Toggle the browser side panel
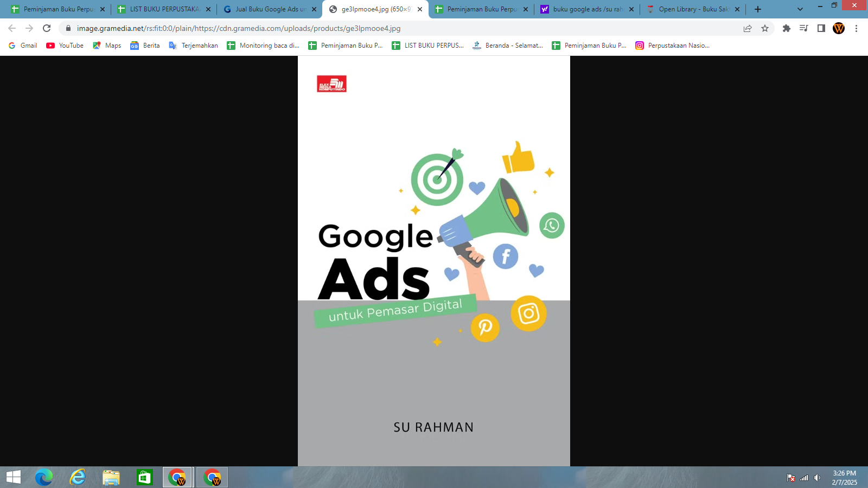The height and width of the screenshot is (488, 868). 821,28
